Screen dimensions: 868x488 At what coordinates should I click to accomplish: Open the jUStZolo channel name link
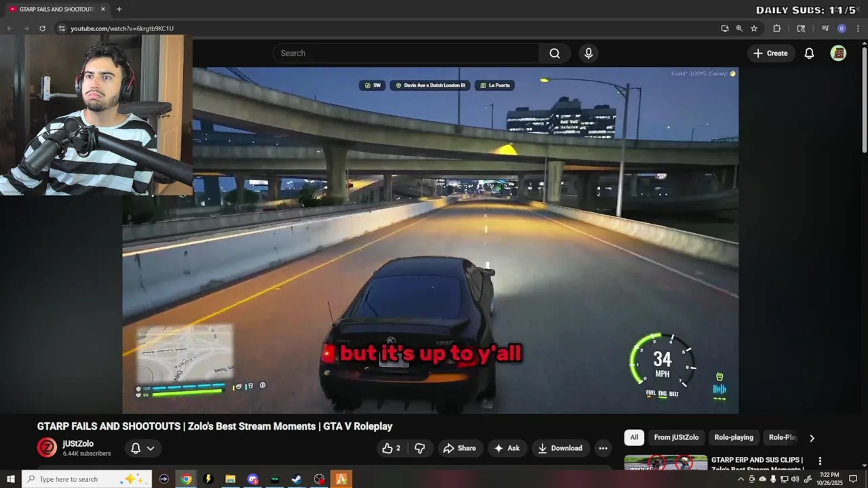[x=78, y=443]
